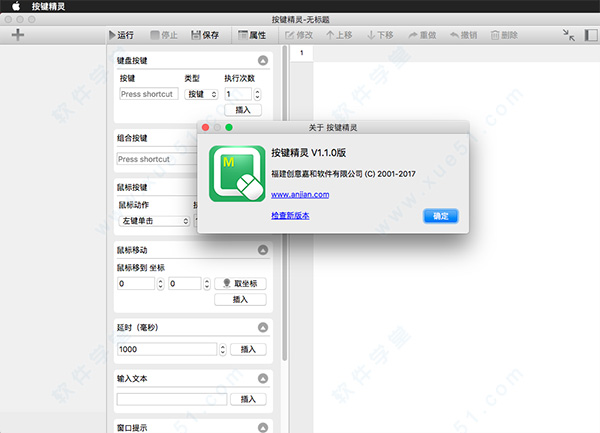The width and height of the screenshot is (600, 433).
Task: Click the 重做 redo toolbar button
Action: [422, 35]
